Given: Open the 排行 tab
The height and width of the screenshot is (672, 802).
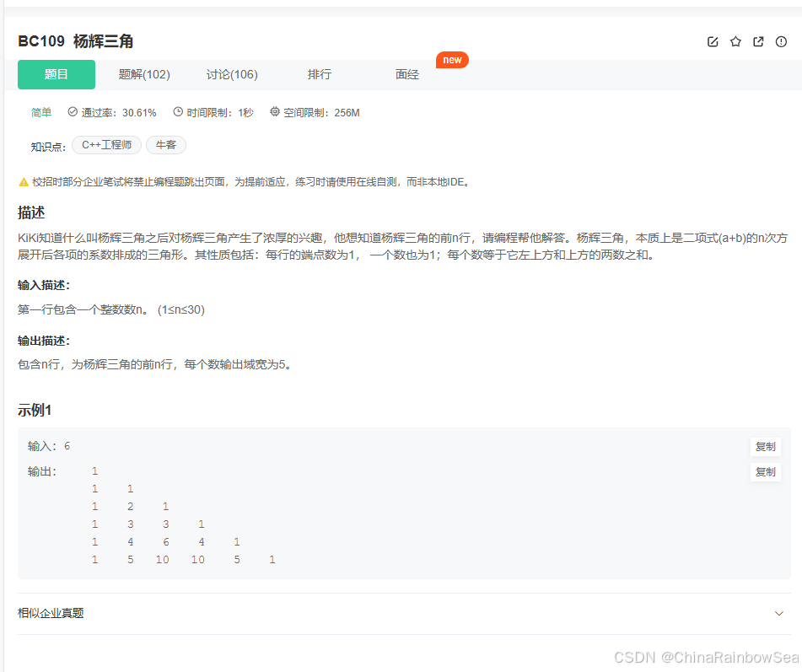Looking at the screenshot, I should coord(320,75).
